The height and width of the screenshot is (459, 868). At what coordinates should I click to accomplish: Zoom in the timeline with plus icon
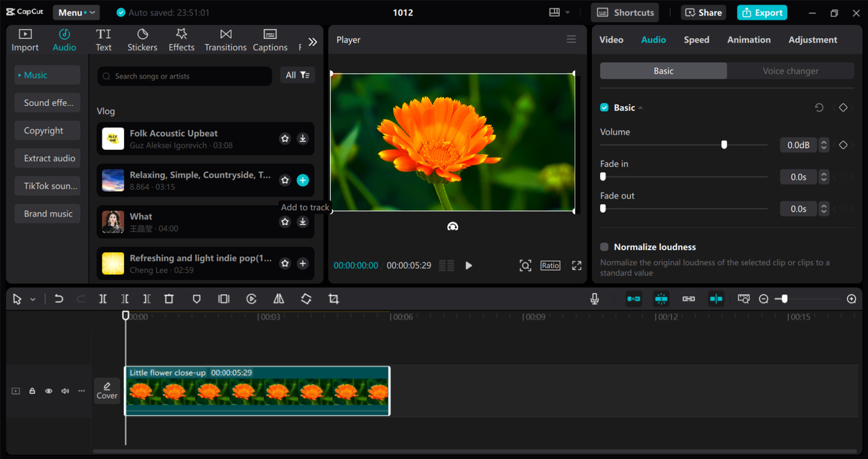(852, 299)
